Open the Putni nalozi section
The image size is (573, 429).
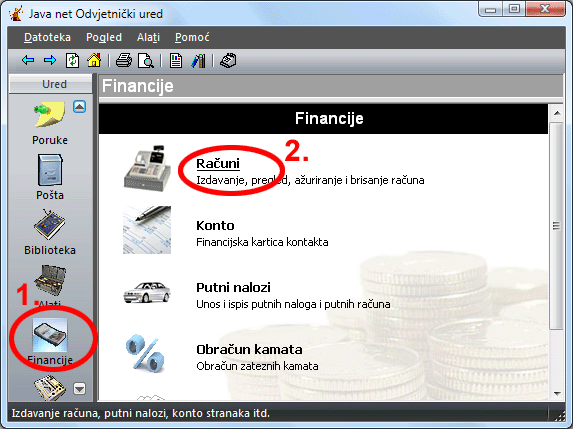click(x=233, y=288)
